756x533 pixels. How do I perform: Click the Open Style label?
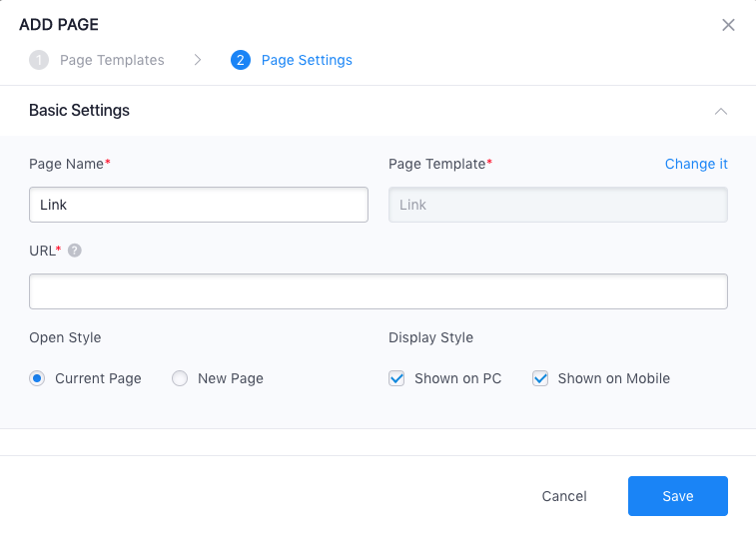pos(65,337)
